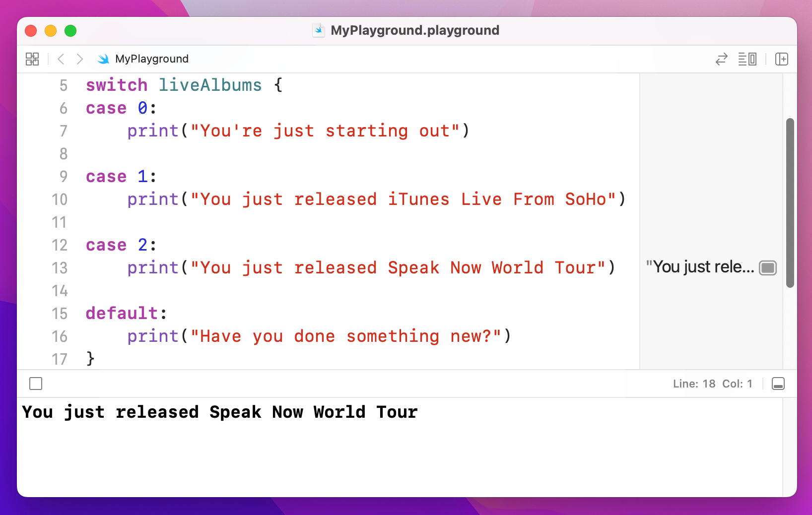Toggle the debug console area visibility
Viewport: 812px width, 515px height.
tap(778, 384)
